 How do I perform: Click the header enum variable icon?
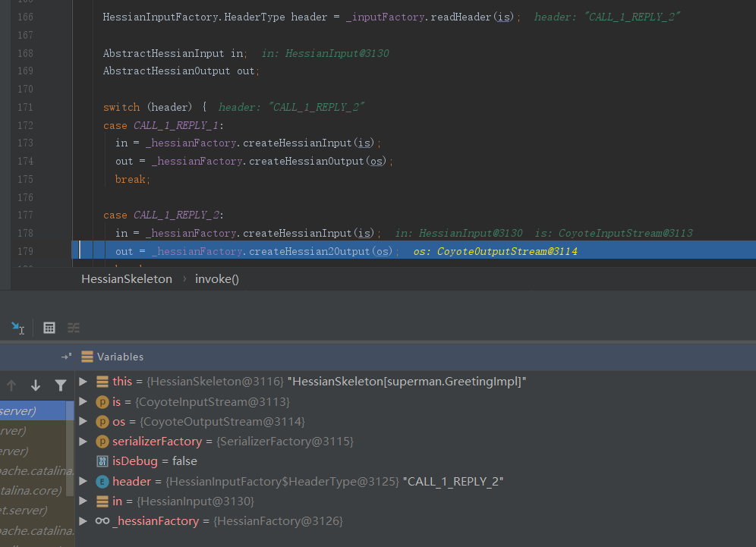[x=102, y=481]
